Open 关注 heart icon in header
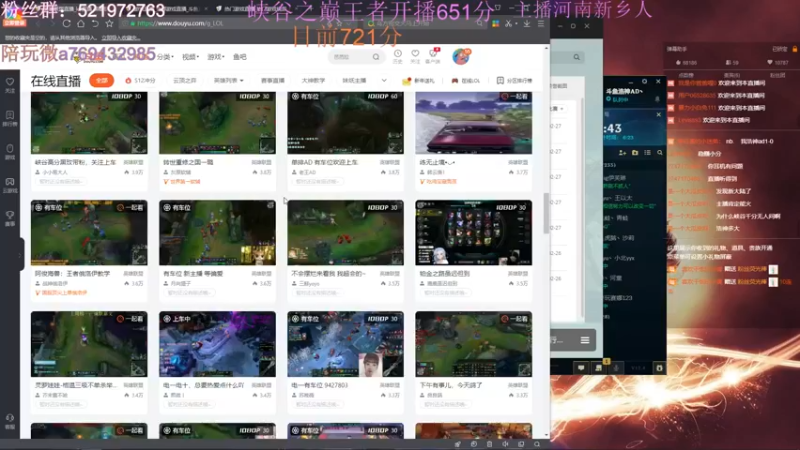Image resolution: width=800 pixels, height=450 pixels. pos(415,56)
